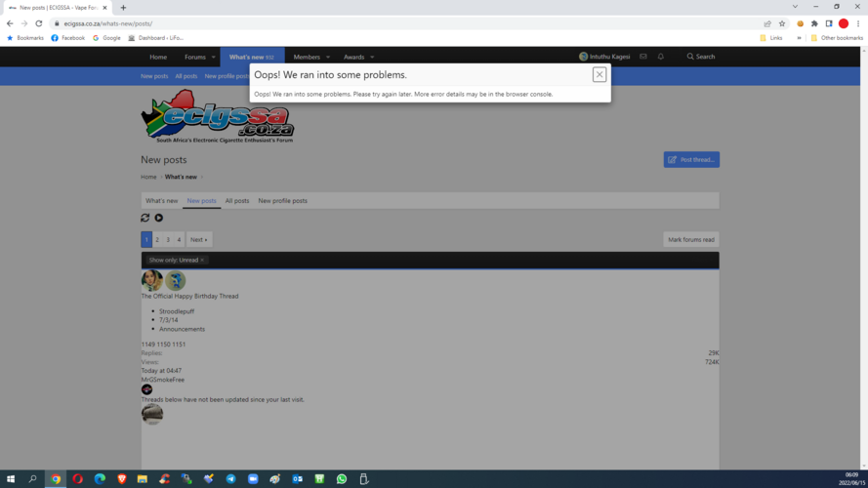The image size is (868, 488).
Task: Remove the Show only: Unread filter
Action: pos(202,260)
